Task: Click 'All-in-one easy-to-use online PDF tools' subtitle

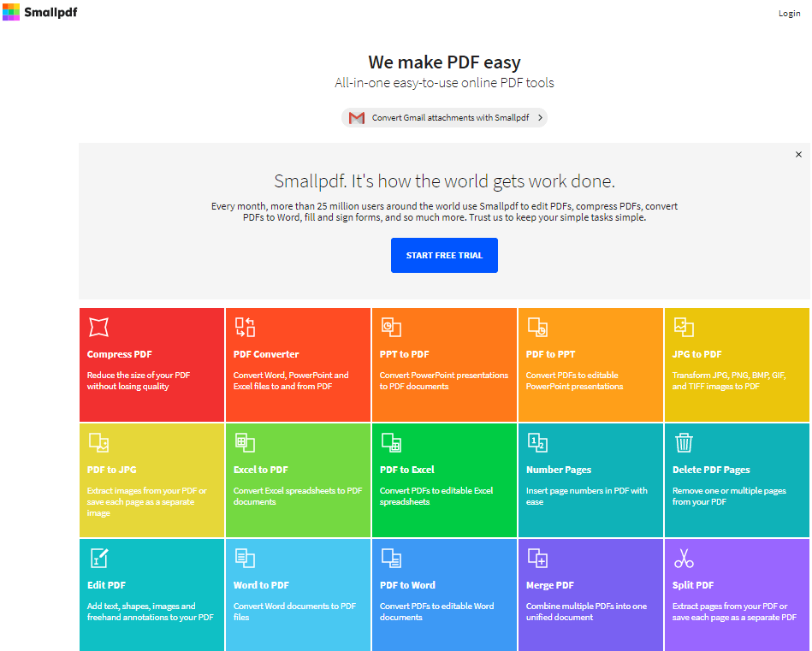Action: (444, 83)
